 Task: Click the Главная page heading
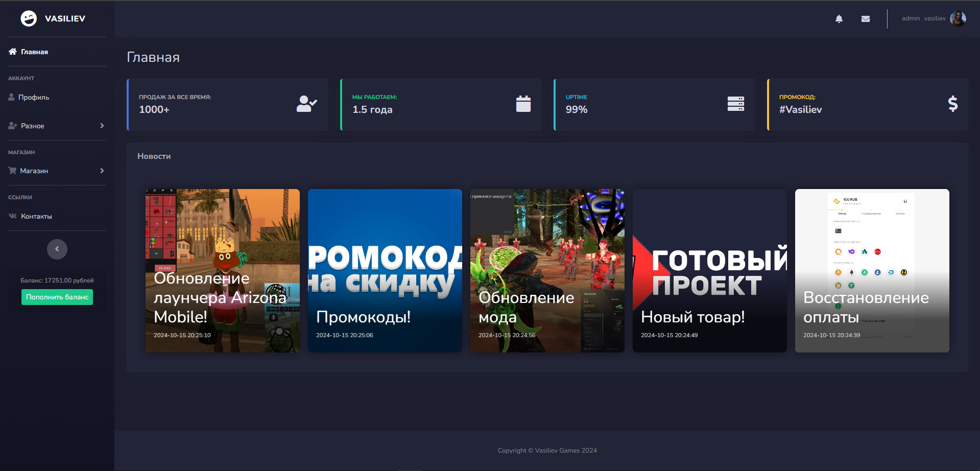153,57
